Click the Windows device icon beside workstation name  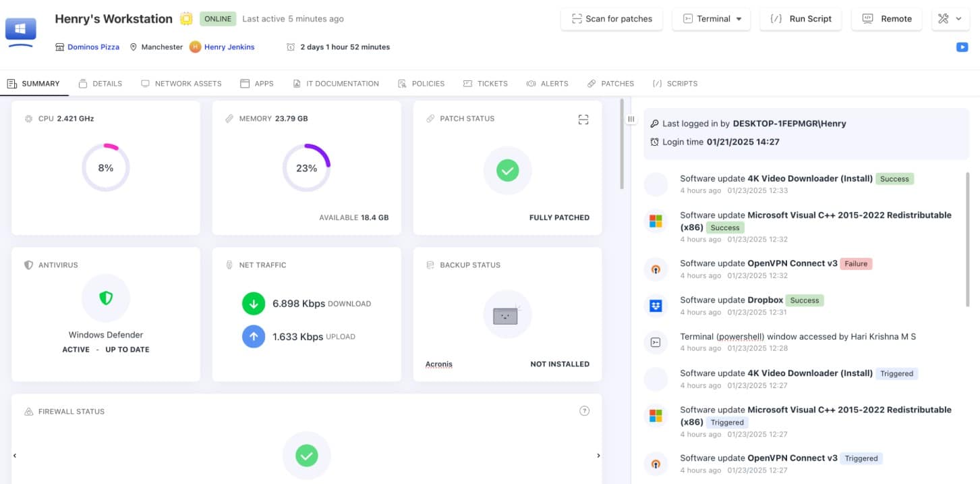[21, 30]
